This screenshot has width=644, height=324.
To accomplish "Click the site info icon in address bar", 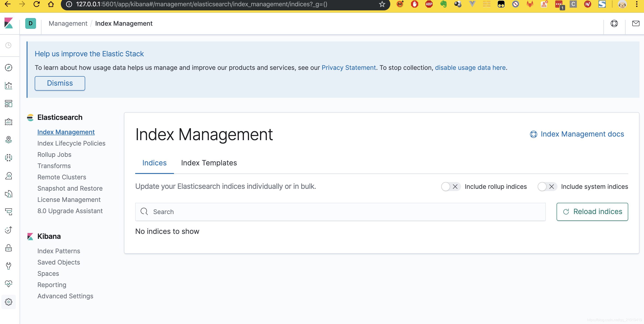I will click(x=69, y=4).
